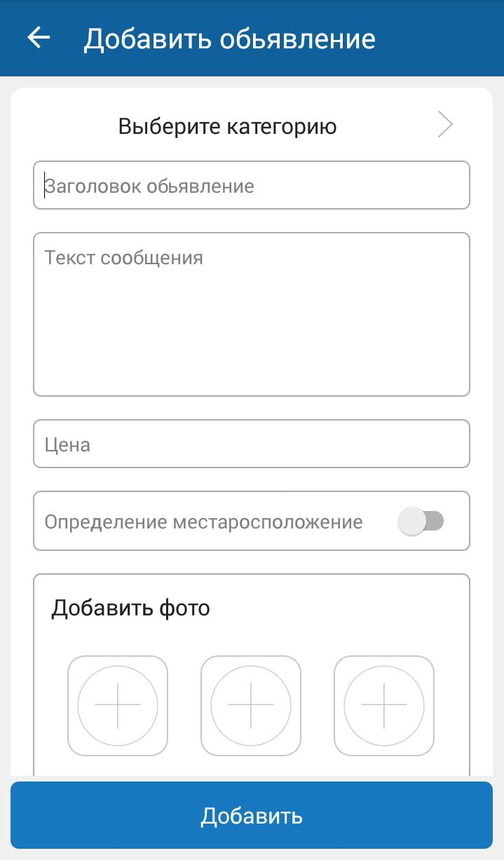Image resolution: width=504 pixels, height=860 pixels.
Task: Enable the location detection switch
Action: 421,521
